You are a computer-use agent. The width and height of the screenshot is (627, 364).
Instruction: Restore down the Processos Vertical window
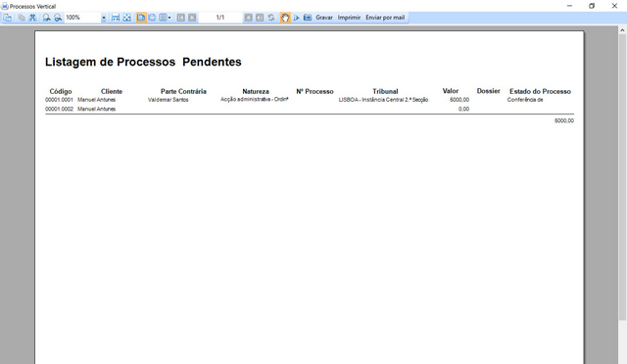[x=592, y=6]
